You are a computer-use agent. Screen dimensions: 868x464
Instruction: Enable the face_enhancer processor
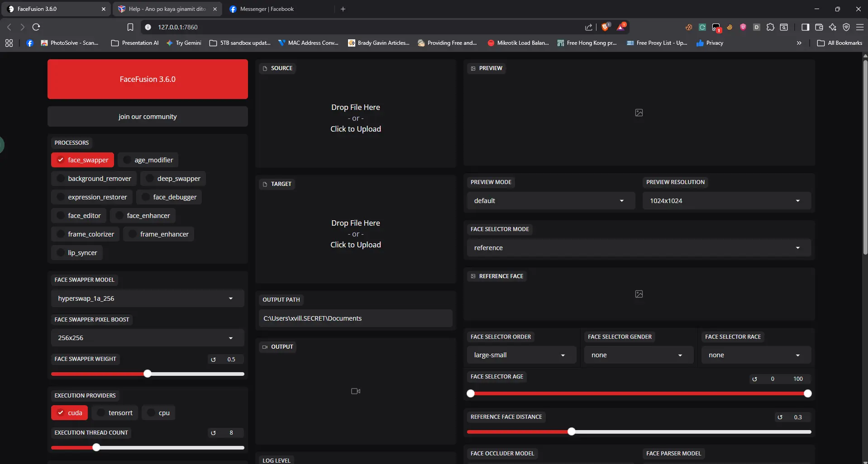click(x=143, y=215)
